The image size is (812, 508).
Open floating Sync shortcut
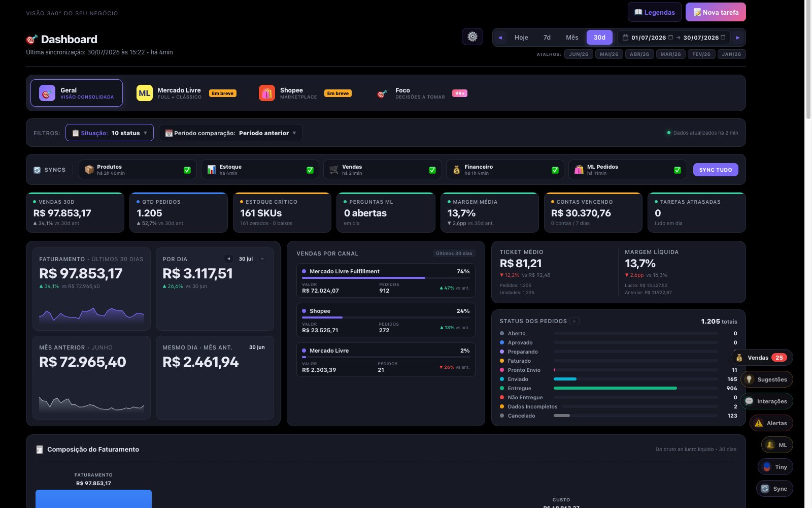[774, 489]
